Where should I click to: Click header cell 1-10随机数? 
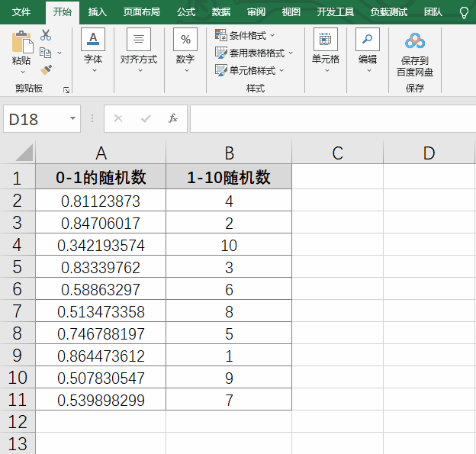click(x=229, y=177)
